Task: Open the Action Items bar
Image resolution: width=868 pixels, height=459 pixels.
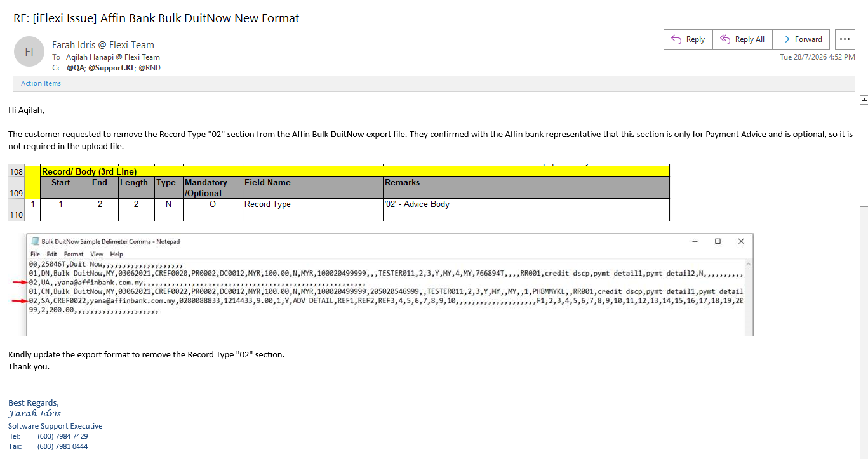Action: pos(41,83)
